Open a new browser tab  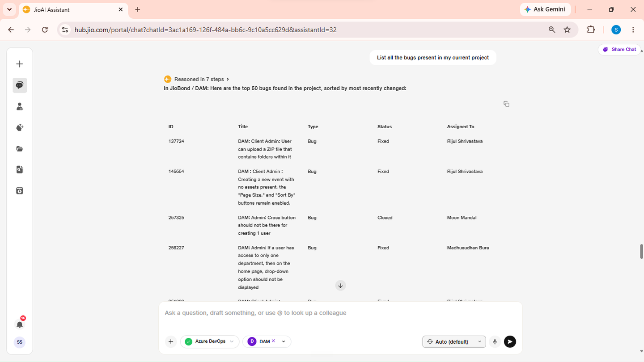click(x=138, y=9)
